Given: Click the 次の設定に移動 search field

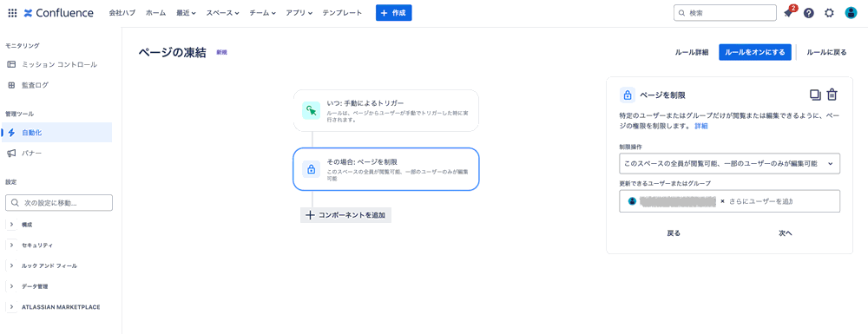Looking at the screenshot, I should [59, 203].
